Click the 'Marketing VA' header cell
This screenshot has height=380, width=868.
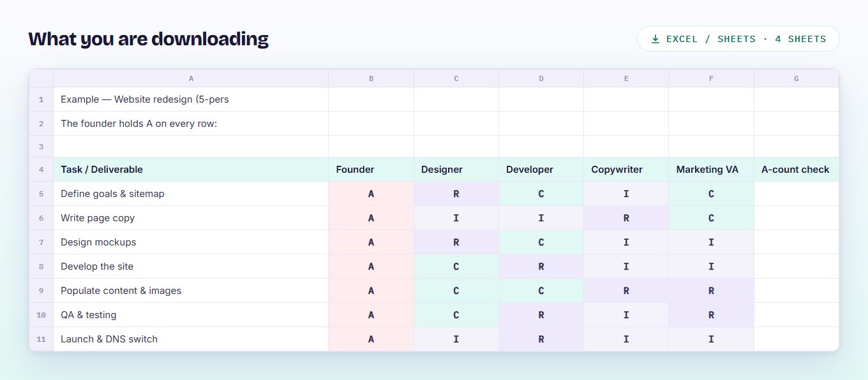(x=712, y=170)
